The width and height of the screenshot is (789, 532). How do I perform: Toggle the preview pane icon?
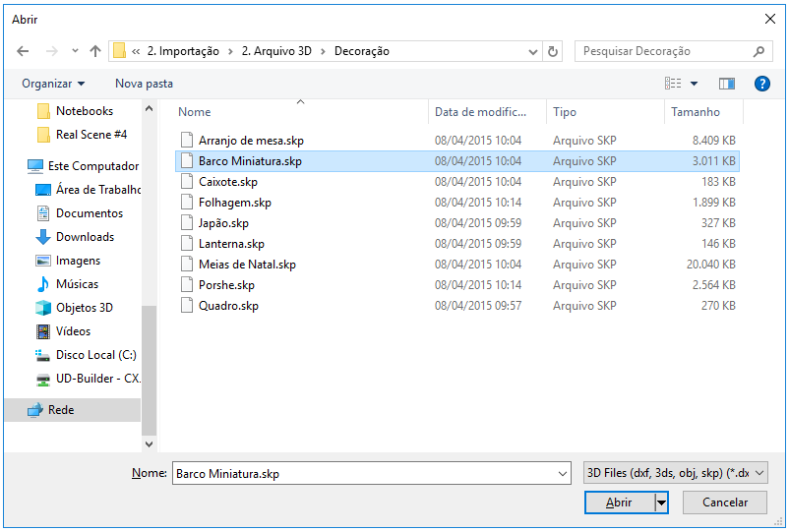(x=727, y=84)
